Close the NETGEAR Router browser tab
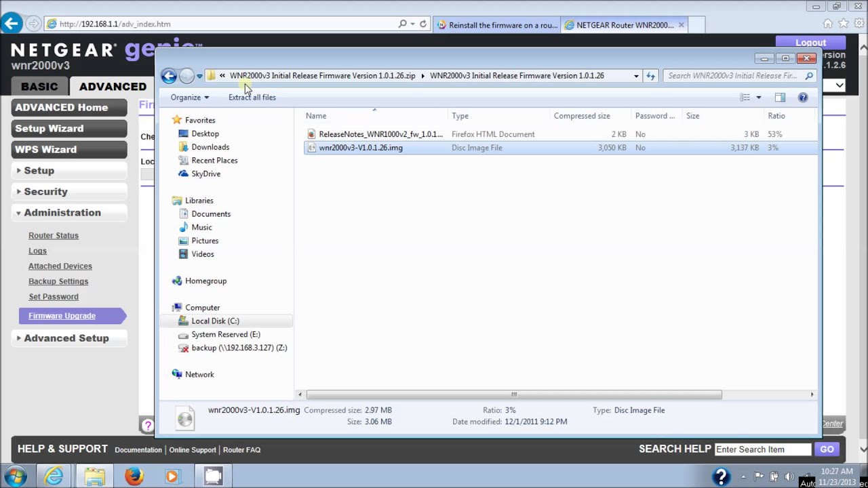Viewport: 868px width, 488px height. coord(682,25)
